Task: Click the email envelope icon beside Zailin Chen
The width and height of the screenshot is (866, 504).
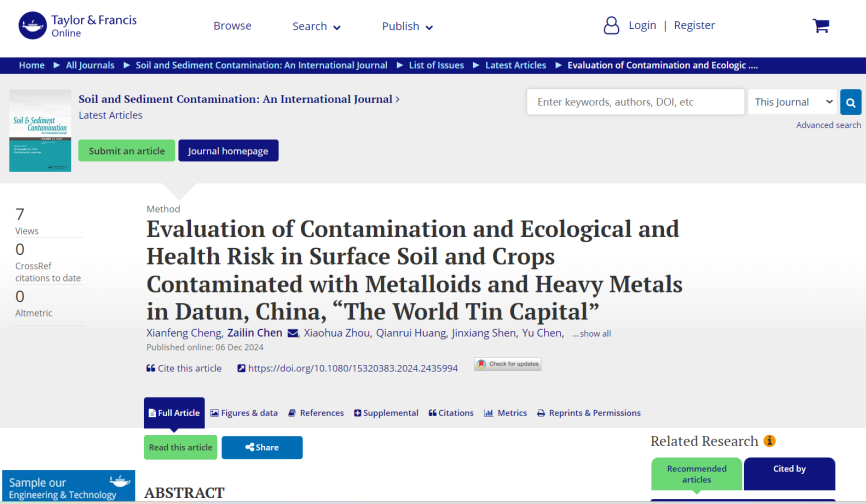Action: coord(293,333)
